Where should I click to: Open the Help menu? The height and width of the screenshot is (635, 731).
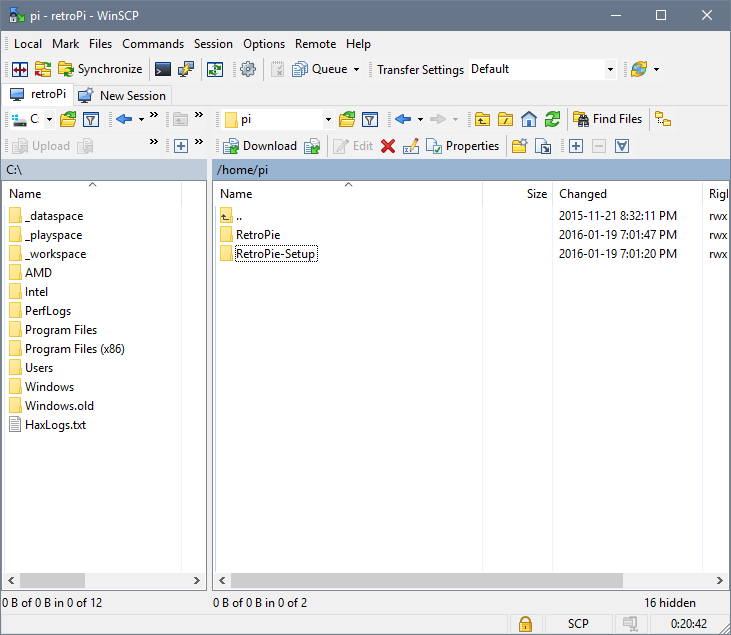359,44
